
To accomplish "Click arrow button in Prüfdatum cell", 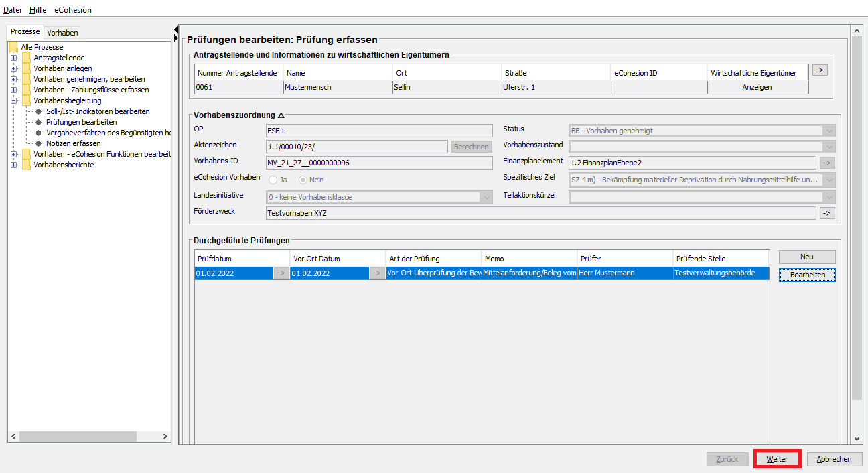I will click(x=281, y=273).
